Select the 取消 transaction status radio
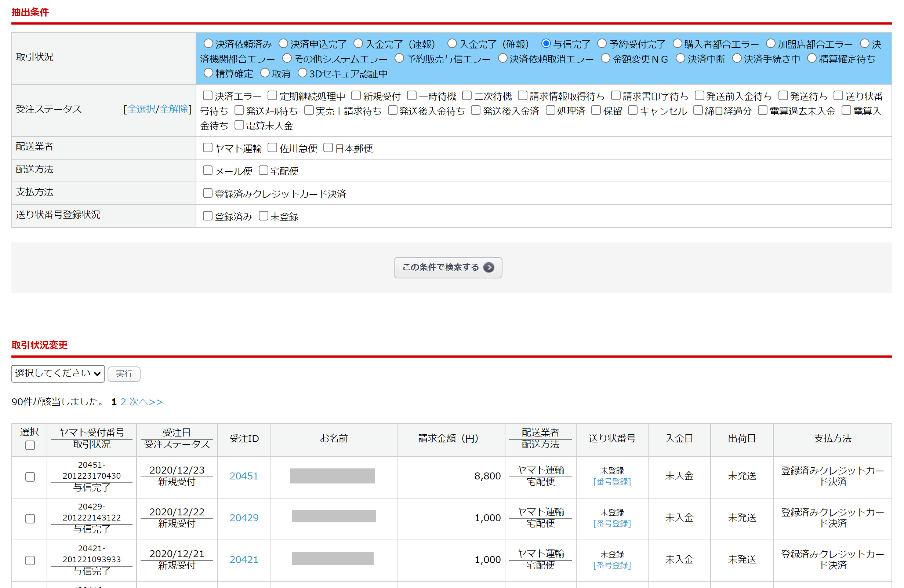This screenshot has width=904, height=588. [x=265, y=73]
